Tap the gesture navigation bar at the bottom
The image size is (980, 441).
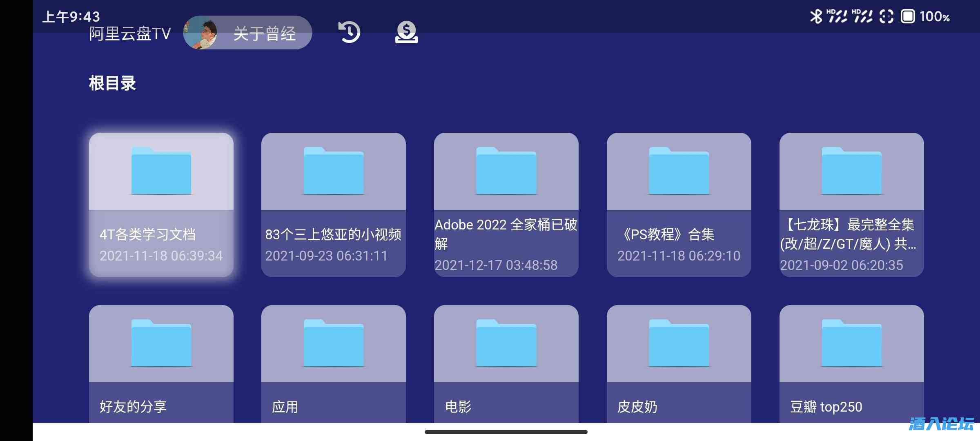[x=506, y=431]
